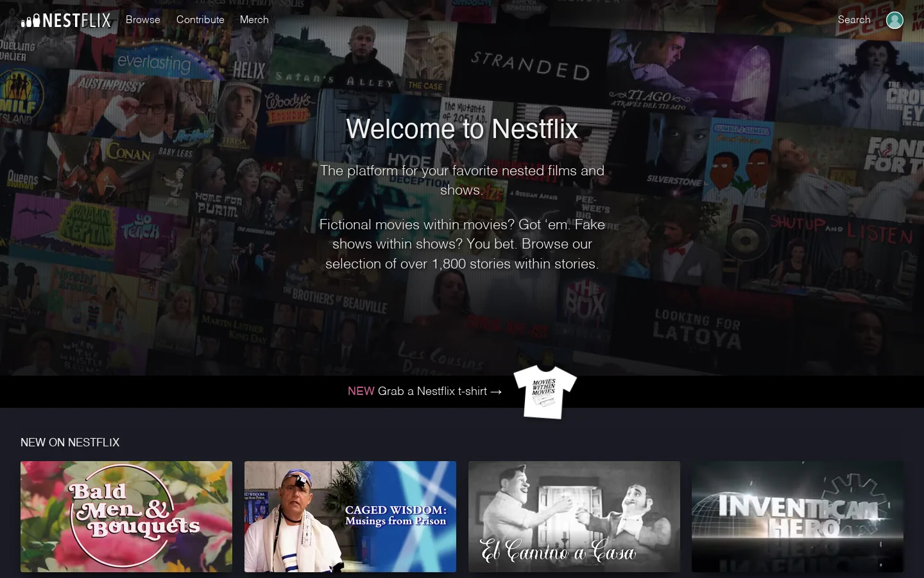Open the Browse menu item

click(143, 20)
